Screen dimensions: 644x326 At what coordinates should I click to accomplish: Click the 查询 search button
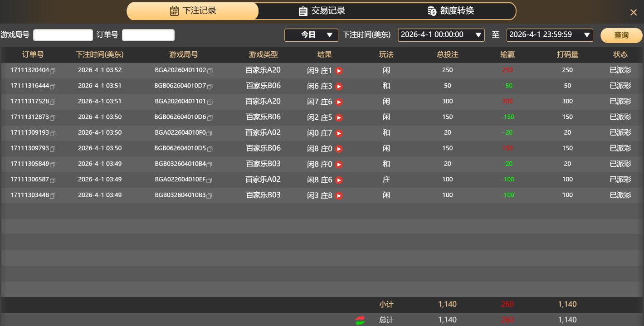tap(621, 35)
